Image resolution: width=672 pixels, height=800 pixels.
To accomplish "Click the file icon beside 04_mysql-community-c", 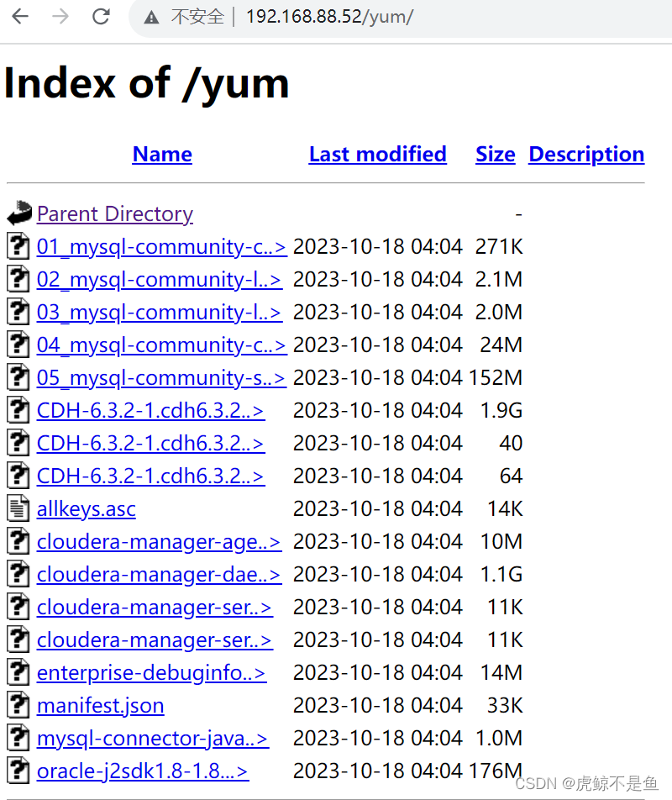I will point(18,345).
